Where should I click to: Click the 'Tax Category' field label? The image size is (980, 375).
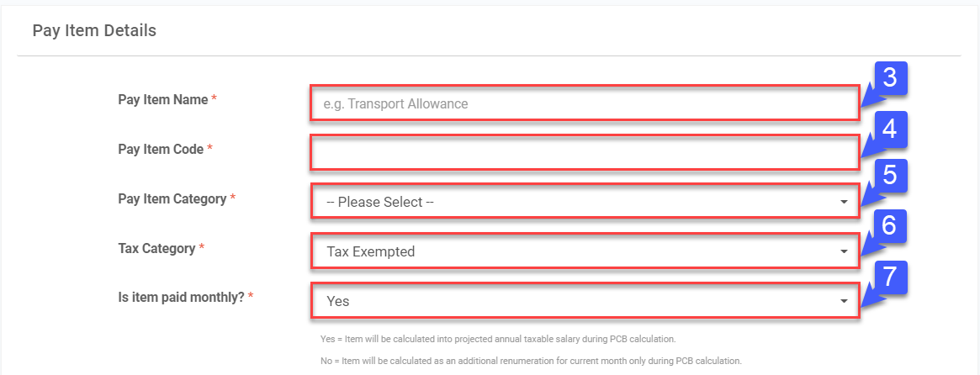click(x=156, y=248)
